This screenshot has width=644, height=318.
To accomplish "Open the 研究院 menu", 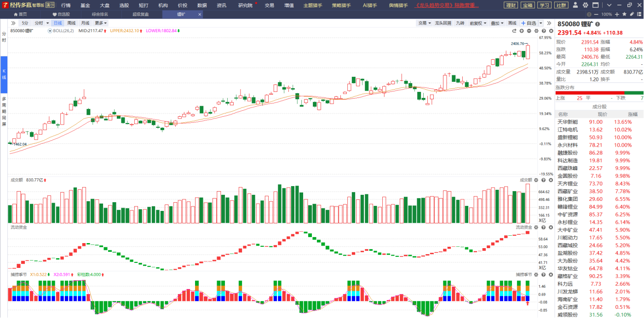I will click(x=246, y=6).
